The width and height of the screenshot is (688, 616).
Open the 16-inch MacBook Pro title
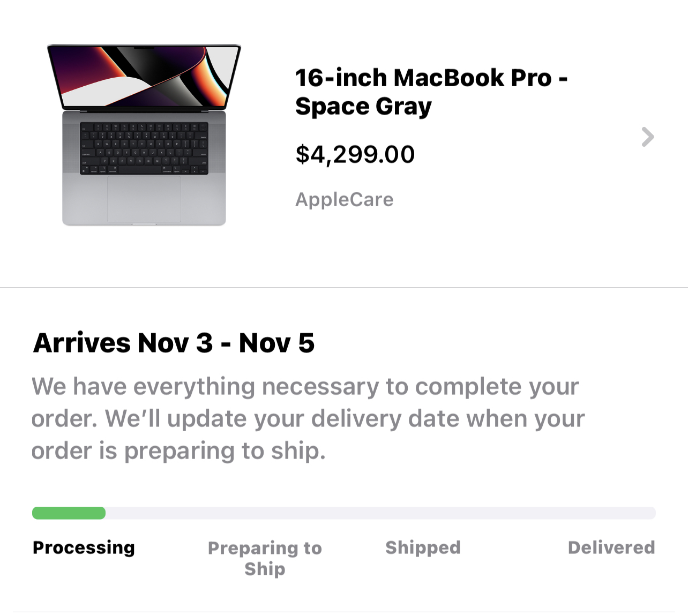click(x=431, y=78)
